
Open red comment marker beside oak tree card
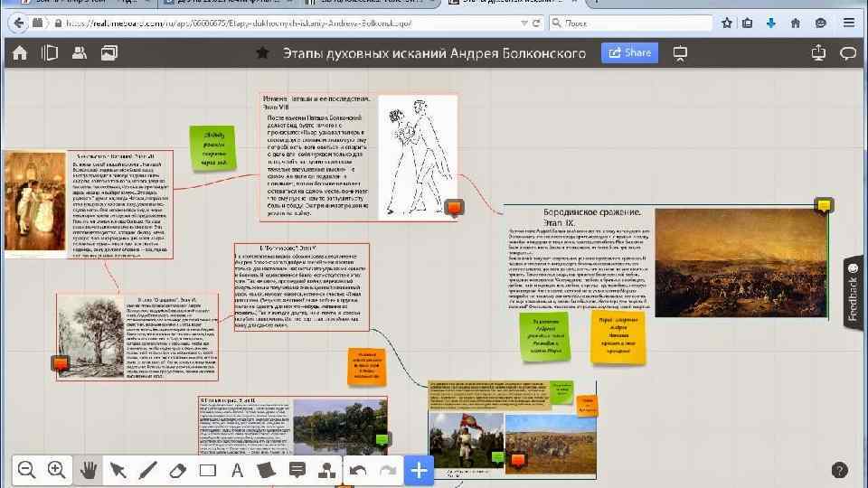(61, 363)
